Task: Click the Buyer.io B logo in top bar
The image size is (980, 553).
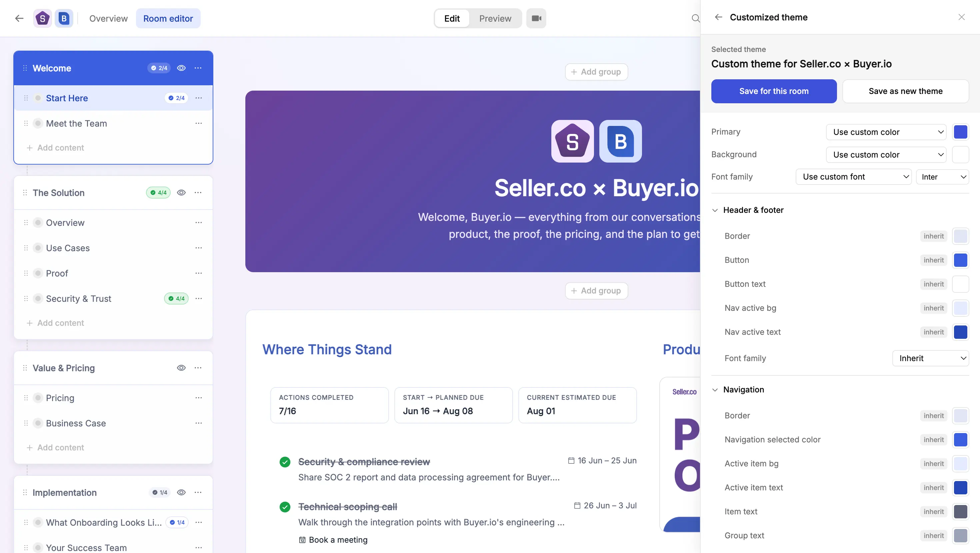Action: click(x=64, y=18)
